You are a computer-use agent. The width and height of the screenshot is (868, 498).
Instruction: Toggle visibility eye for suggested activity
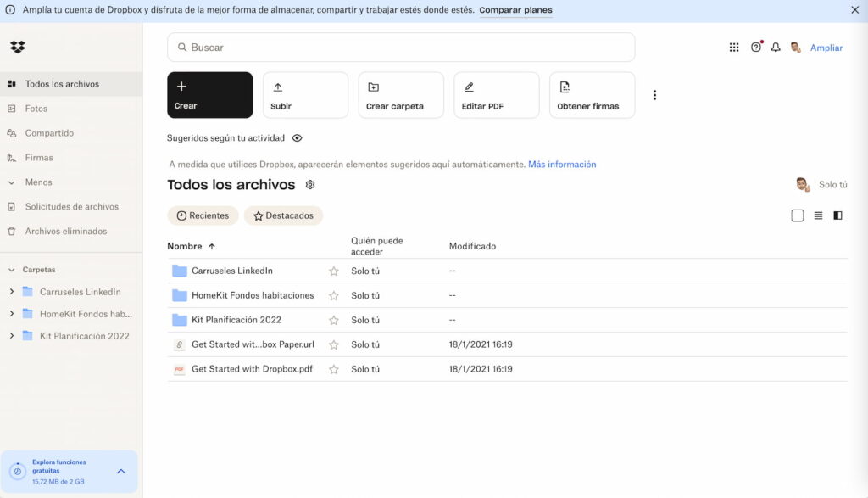tap(298, 138)
